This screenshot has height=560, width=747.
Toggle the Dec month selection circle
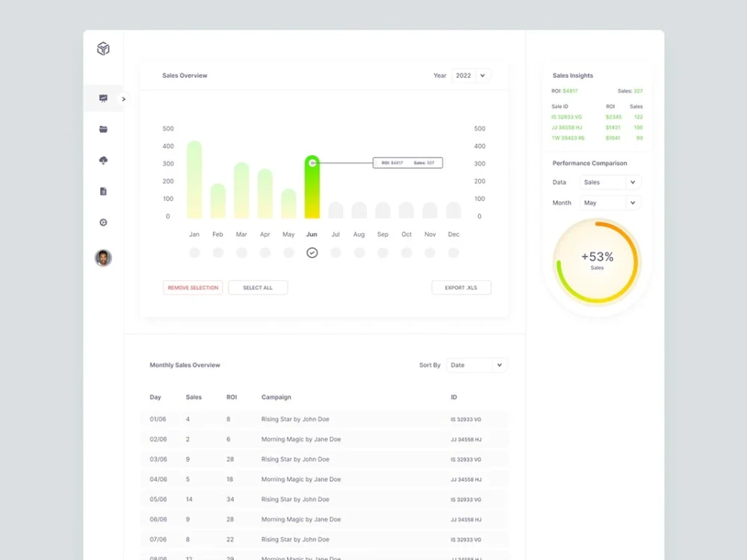[453, 252]
